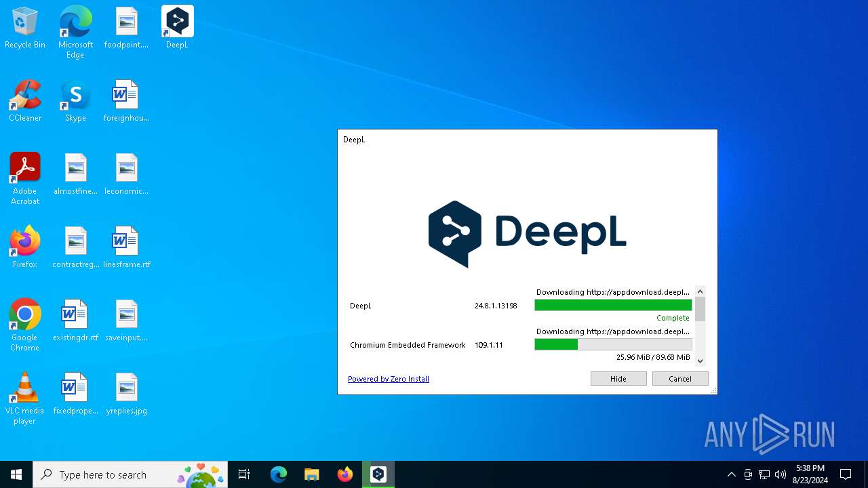The image size is (868, 488).
Task: Click version number 109.1.11
Action: pyautogui.click(x=489, y=345)
